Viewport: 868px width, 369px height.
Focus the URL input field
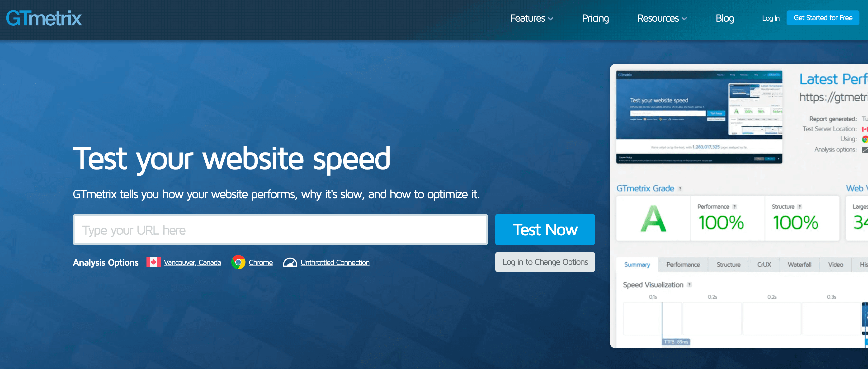280,230
